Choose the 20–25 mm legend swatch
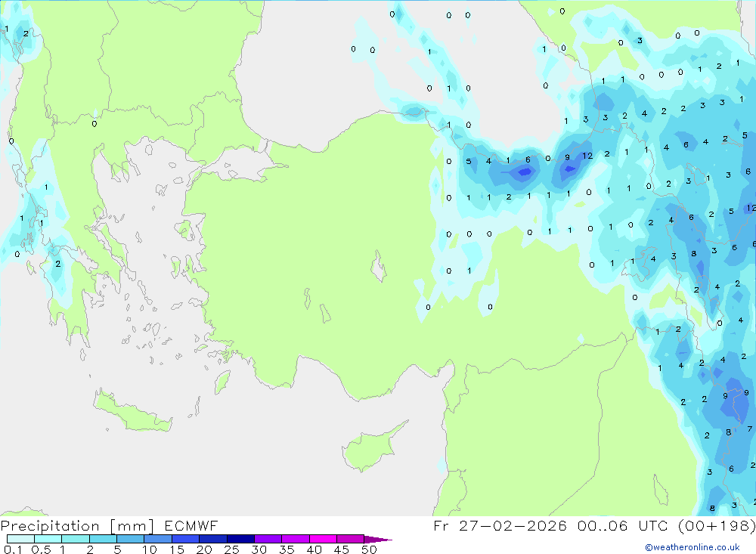The image size is (756, 554). tap(212, 539)
